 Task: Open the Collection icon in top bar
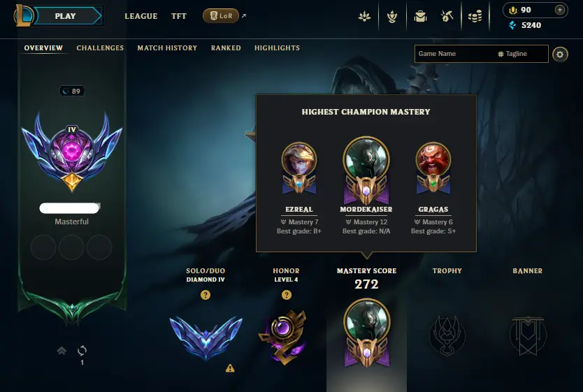[x=364, y=16]
